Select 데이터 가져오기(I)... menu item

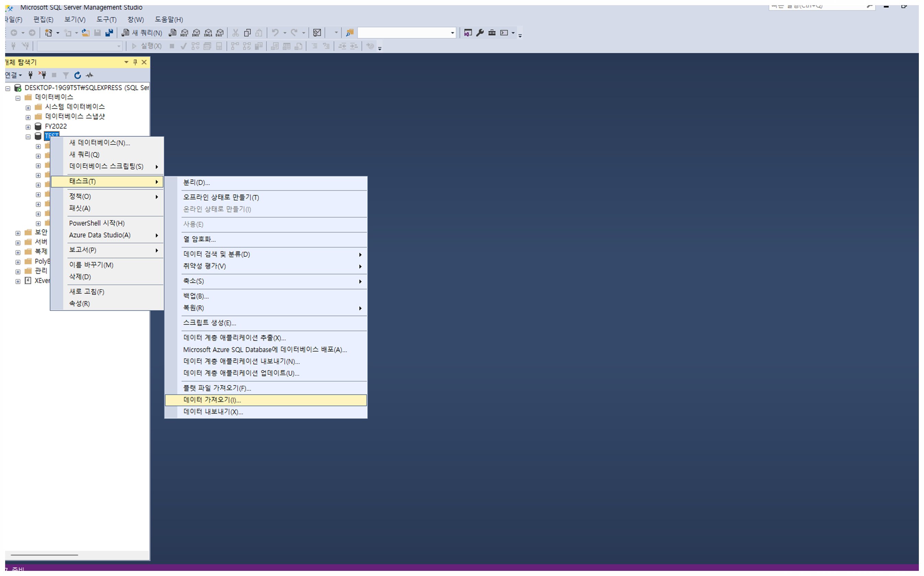[212, 400]
